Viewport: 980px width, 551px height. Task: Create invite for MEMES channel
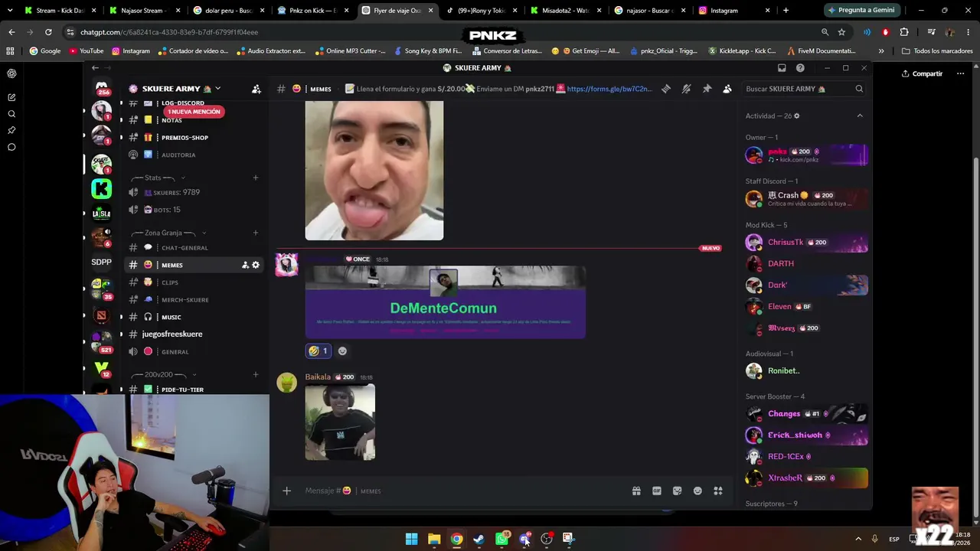[245, 265]
